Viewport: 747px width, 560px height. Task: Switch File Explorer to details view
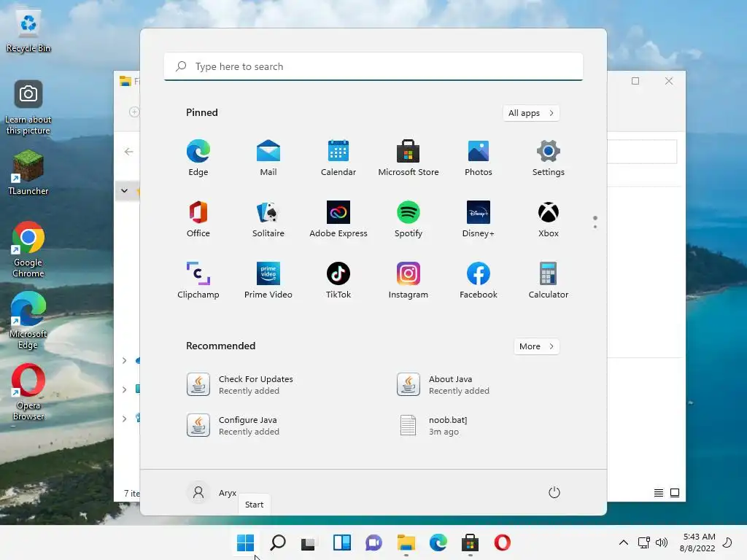(x=659, y=493)
